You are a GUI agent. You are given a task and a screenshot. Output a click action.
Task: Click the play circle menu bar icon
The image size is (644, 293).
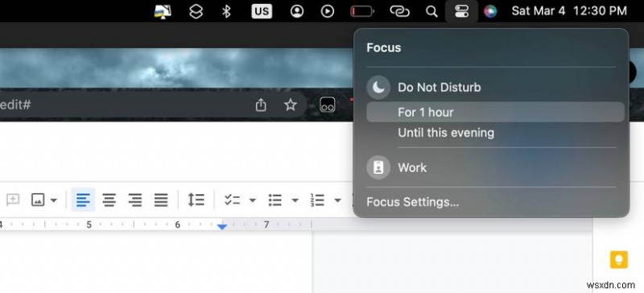tap(328, 11)
